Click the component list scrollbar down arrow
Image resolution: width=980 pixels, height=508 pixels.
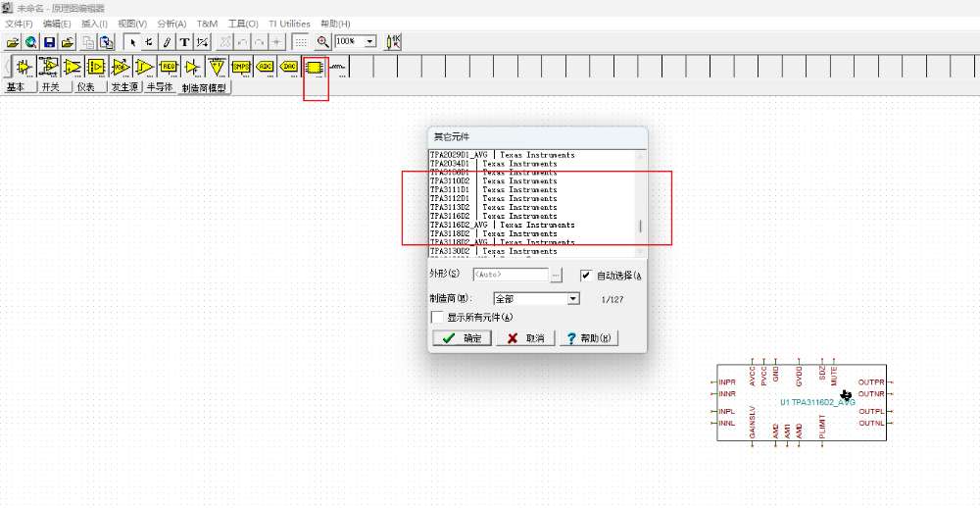[640, 251]
